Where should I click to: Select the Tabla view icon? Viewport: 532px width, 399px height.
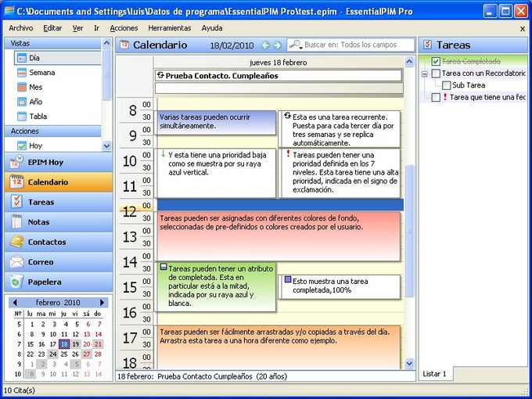click(x=22, y=117)
